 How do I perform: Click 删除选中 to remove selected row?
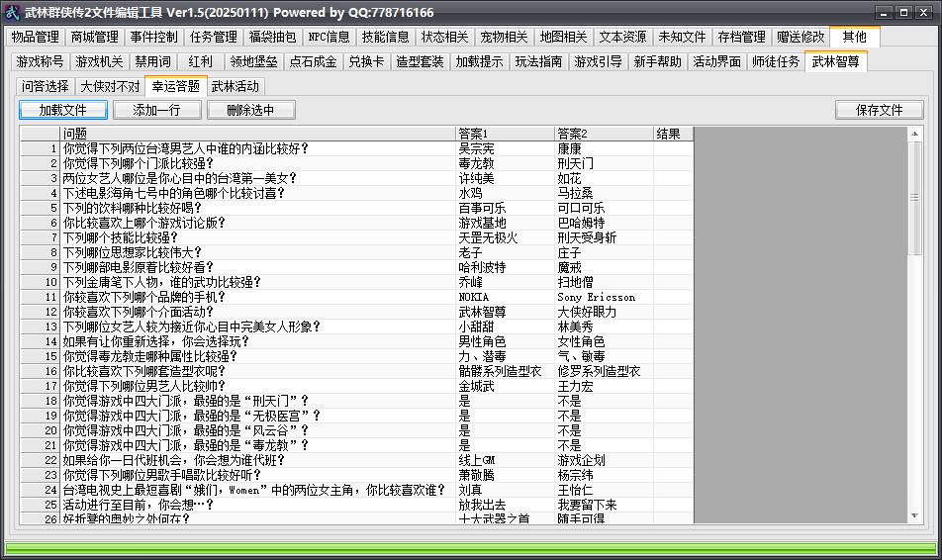251,110
